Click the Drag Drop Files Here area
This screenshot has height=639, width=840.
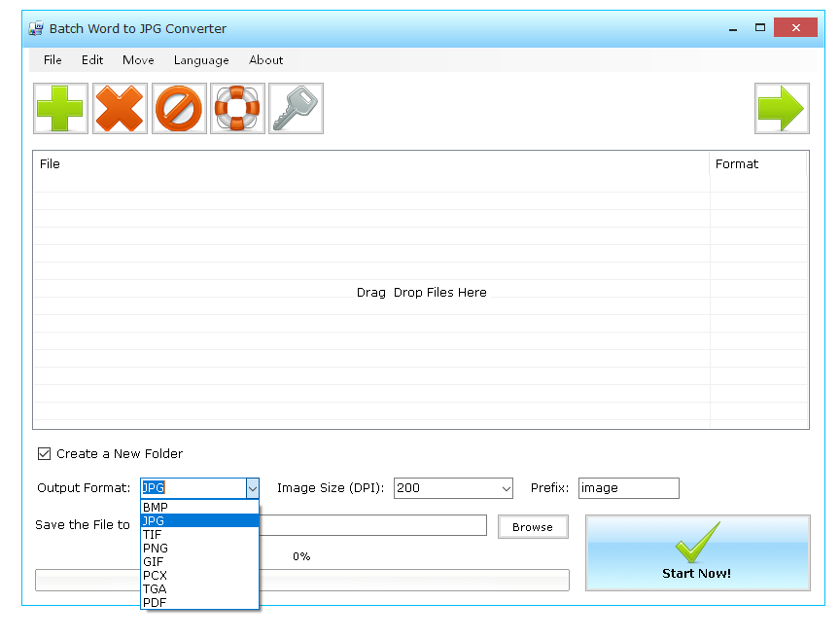pyautogui.click(x=422, y=292)
